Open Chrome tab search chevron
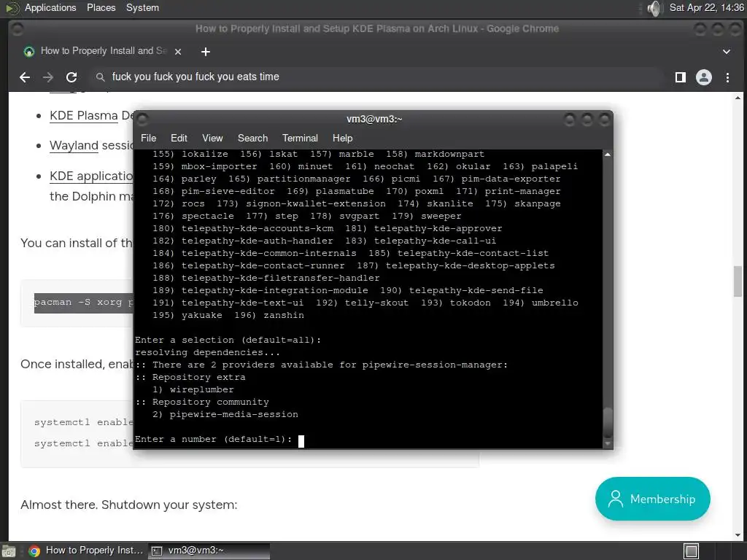 (x=726, y=52)
